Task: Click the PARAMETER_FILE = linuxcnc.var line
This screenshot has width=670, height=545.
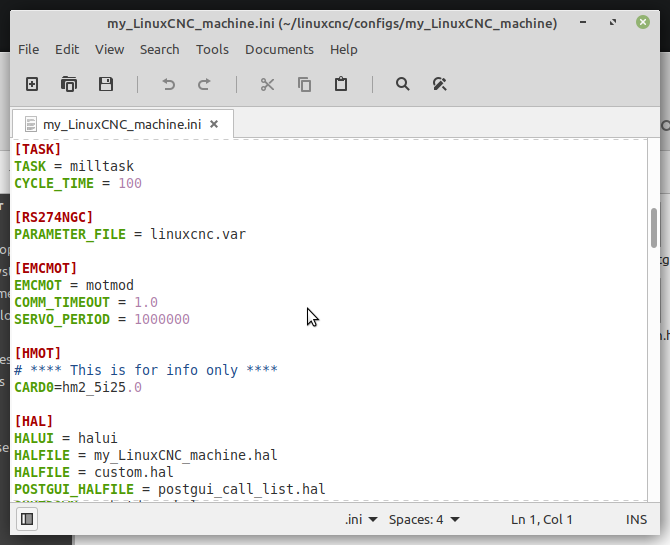Action: click(x=130, y=234)
